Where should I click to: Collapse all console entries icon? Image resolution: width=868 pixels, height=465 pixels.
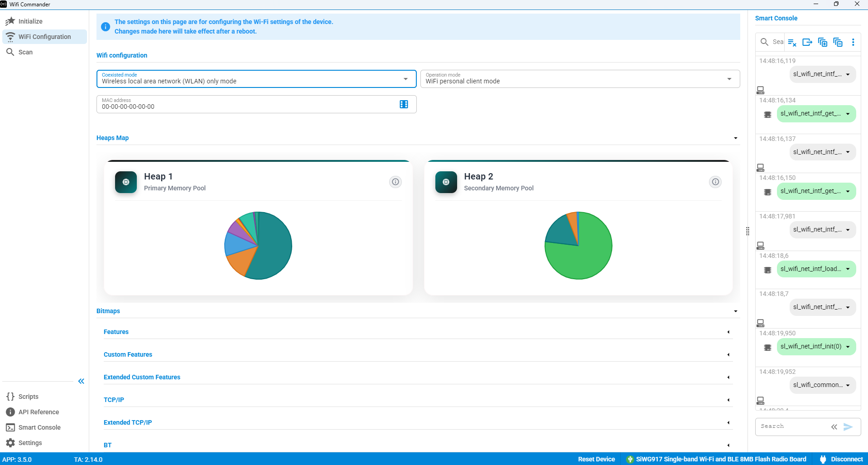(x=838, y=42)
